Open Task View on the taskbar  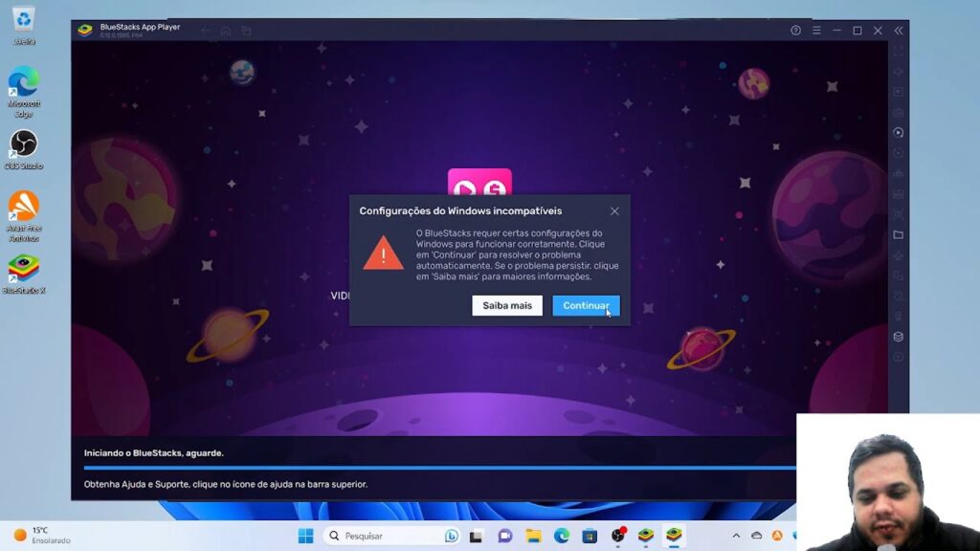click(x=477, y=536)
